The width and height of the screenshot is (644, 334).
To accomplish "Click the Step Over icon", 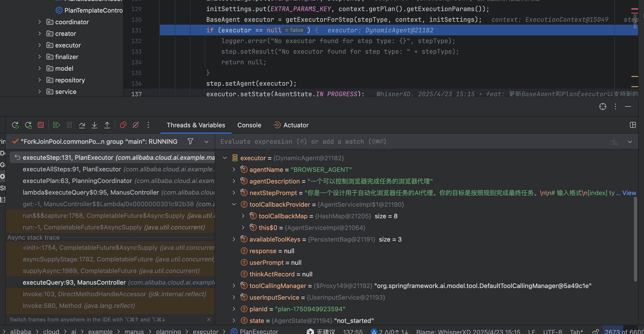I will tap(82, 125).
